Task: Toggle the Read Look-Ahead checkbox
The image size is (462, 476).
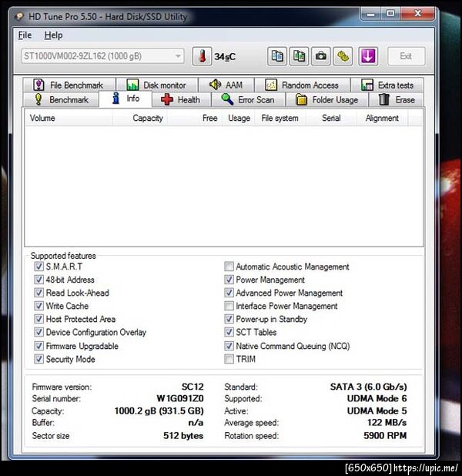Action: pyautogui.click(x=38, y=293)
